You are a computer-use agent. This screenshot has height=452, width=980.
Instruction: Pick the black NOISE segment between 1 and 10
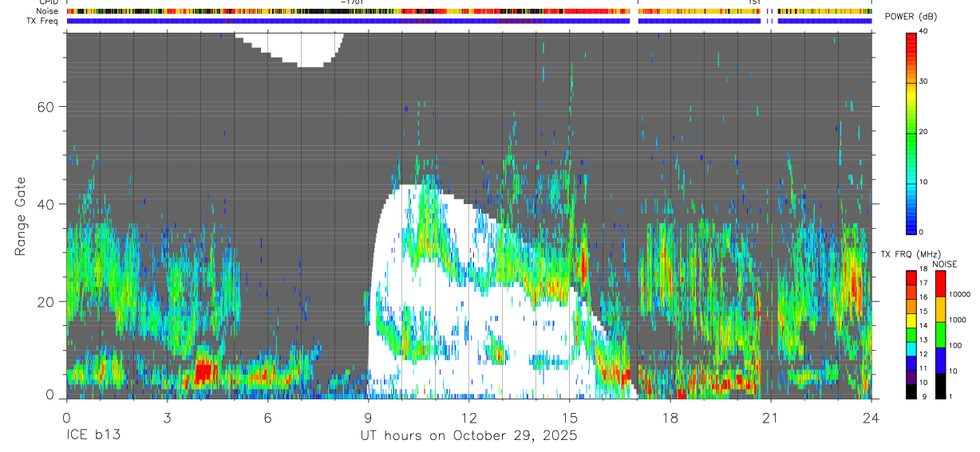coord(940,386)
